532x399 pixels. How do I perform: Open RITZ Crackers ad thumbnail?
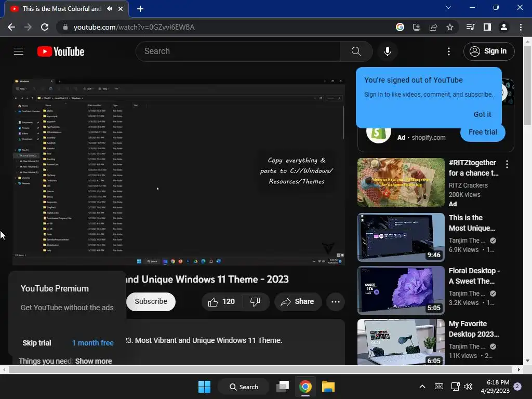(x=401, y=182)
